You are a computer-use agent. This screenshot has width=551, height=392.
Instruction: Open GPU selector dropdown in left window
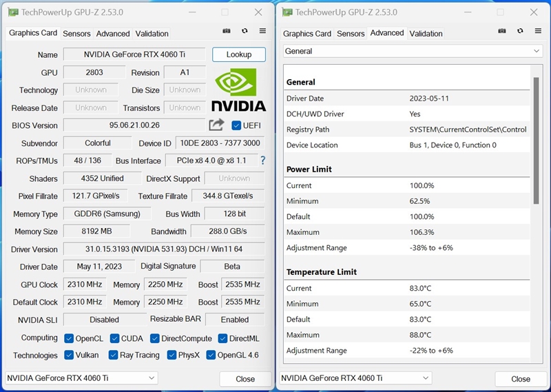[81, 378]
